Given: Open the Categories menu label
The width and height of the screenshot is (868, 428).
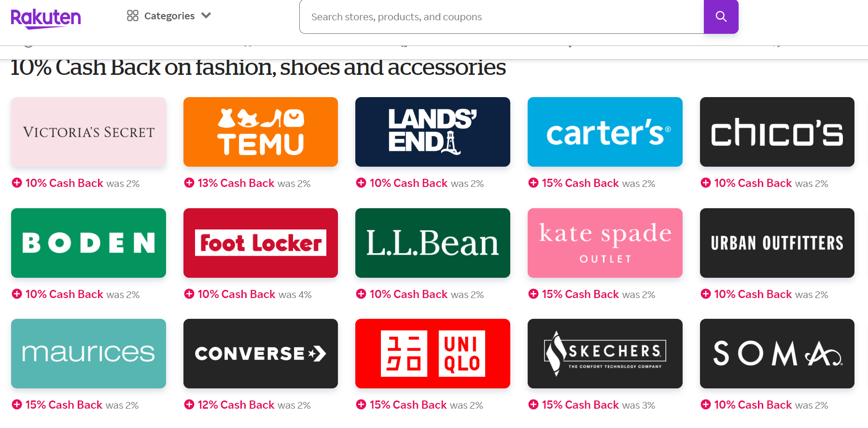Looking at the screenshot, I should pyautogui.click(x=169, y=16).
